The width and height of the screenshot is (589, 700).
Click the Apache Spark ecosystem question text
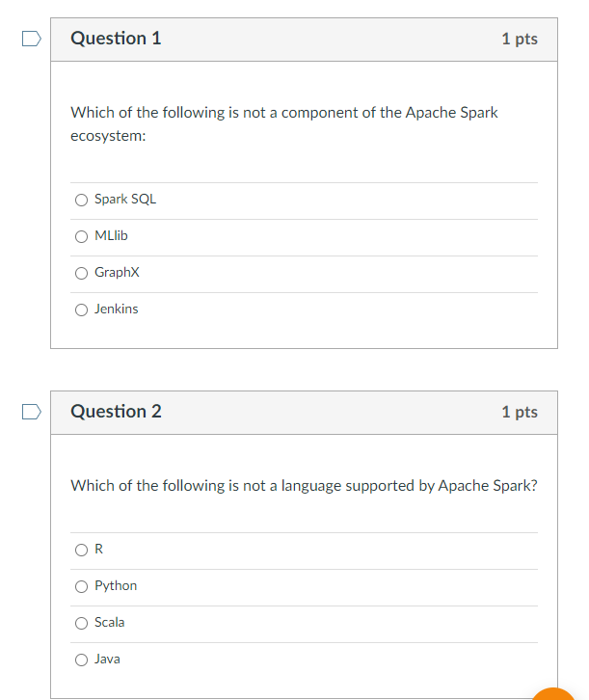click(x=283, y=124)
